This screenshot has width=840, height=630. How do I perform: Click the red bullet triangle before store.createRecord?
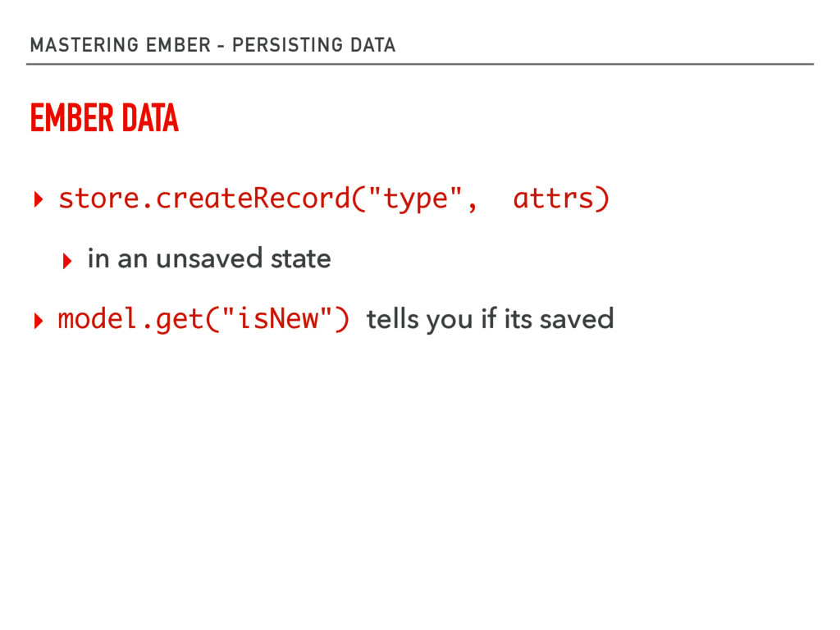[x=38, y=200]
